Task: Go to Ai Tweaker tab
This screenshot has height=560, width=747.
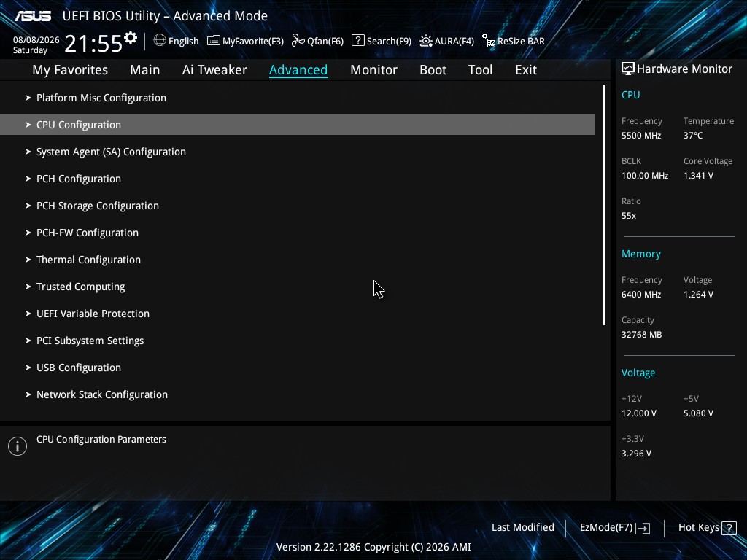Action: tap(214, 70)
